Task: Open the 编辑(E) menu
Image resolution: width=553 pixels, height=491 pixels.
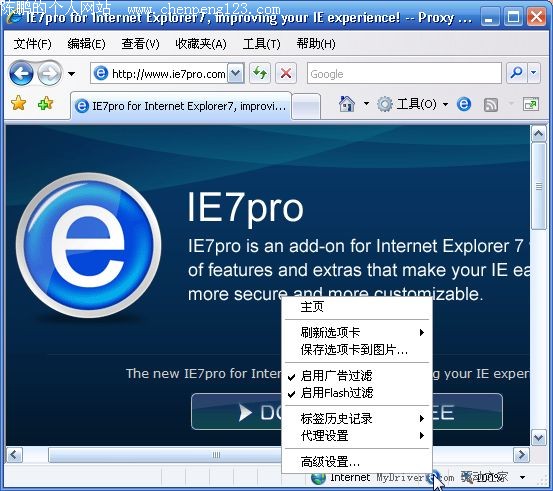Action: pyautogui.click(x=86, y=44)
